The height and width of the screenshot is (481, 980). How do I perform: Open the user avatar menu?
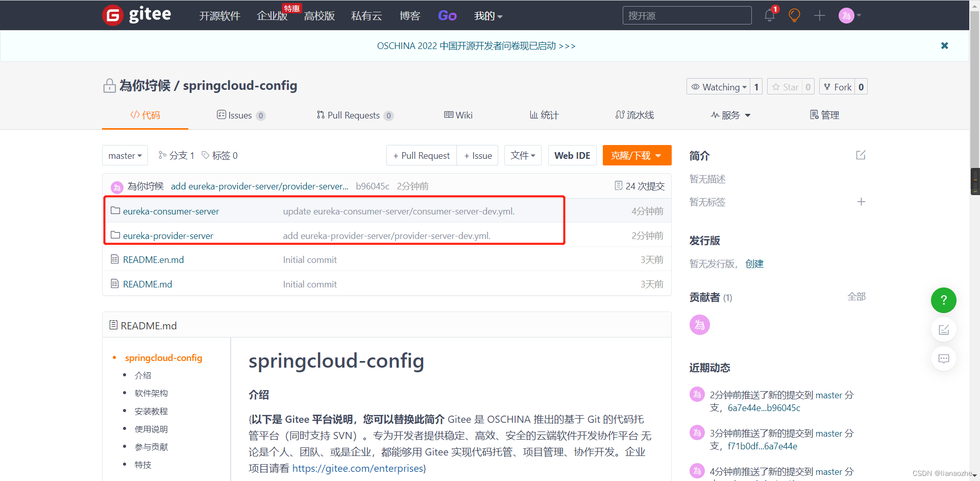click(x=849, y=15)
